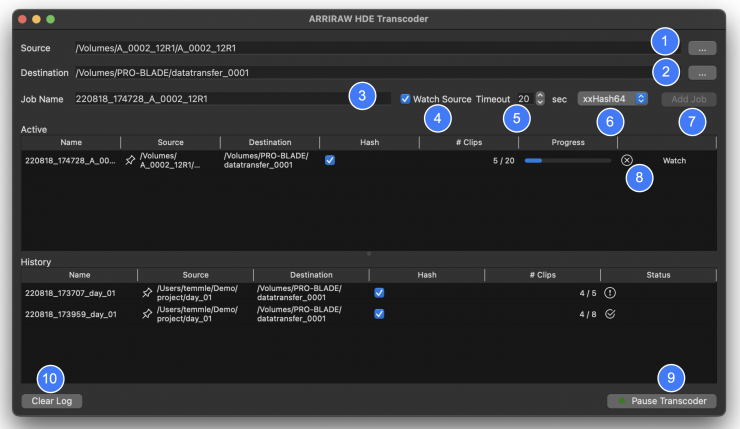Uncheck Hash for 220818_173707_day_01 in History
The image size is (740, 429).
[x=379, y=293]
